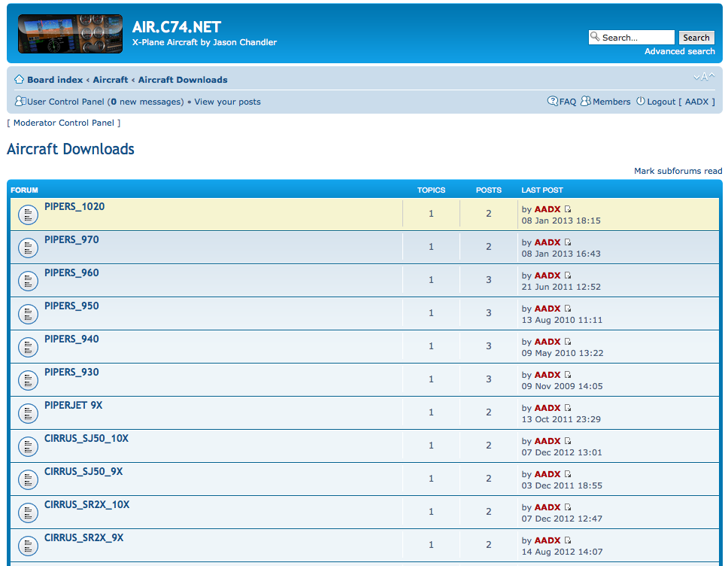Viewport: 728px width, 566px height.
Task: View latest post icon dated 08 Jan 2013 18:15
Action: [x=568, y=209]
